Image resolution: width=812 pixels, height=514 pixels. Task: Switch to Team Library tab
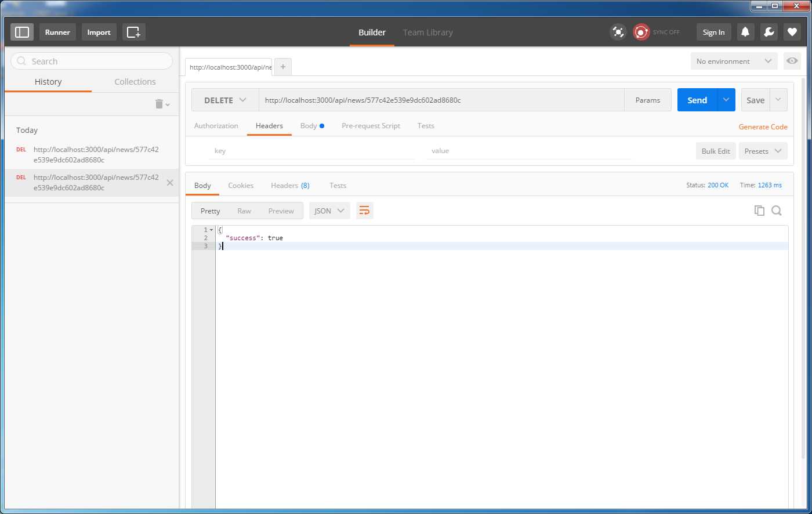click(x=428, y=32)
